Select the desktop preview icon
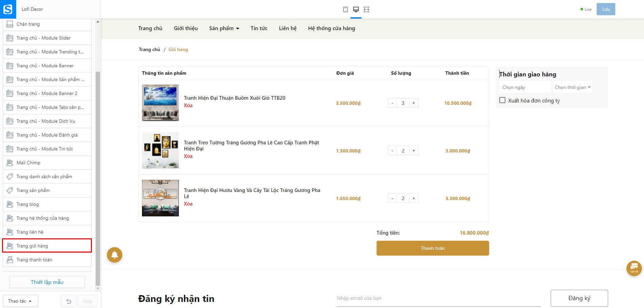The image size is (644, 308). [x=356, y=9]
